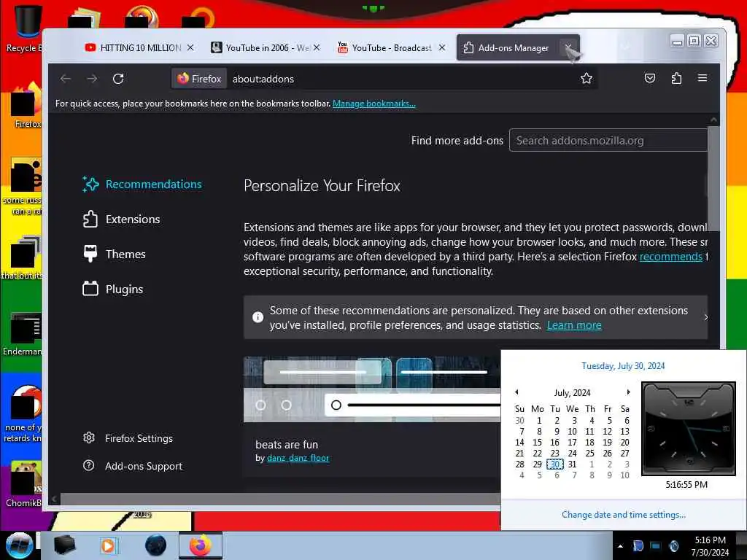Open the dark globe taskbar icon
The height and width of the screenshot is (560, 747).
[x=156, y=545]
